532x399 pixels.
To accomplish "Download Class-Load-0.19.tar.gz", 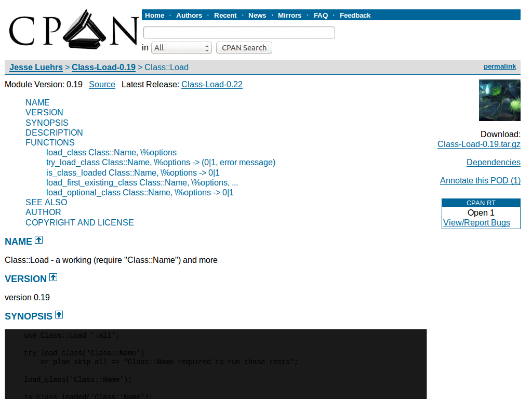I will pyautogui.click(x=478, y=144).
